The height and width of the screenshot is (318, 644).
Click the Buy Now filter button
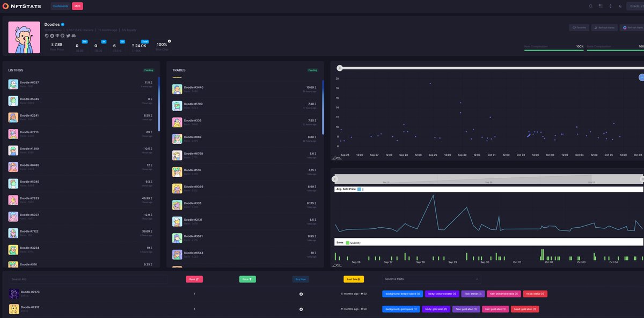[301, 279]
